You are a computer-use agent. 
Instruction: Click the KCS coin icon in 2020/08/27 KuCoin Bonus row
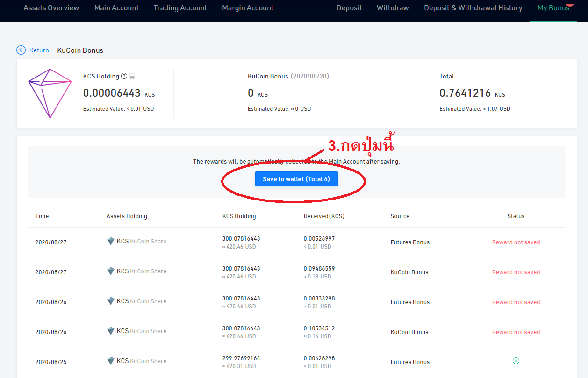tap(111, 271)
